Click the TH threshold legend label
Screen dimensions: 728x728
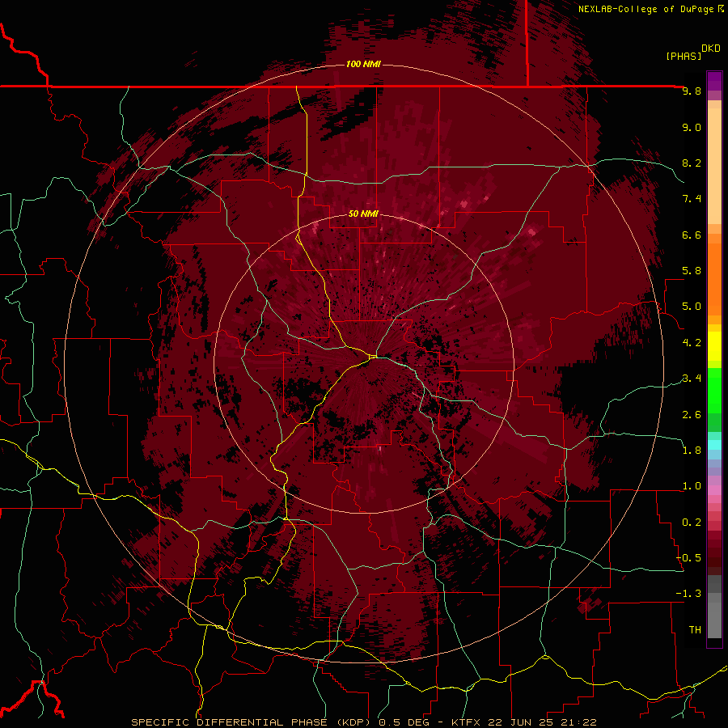pos(695,630)
